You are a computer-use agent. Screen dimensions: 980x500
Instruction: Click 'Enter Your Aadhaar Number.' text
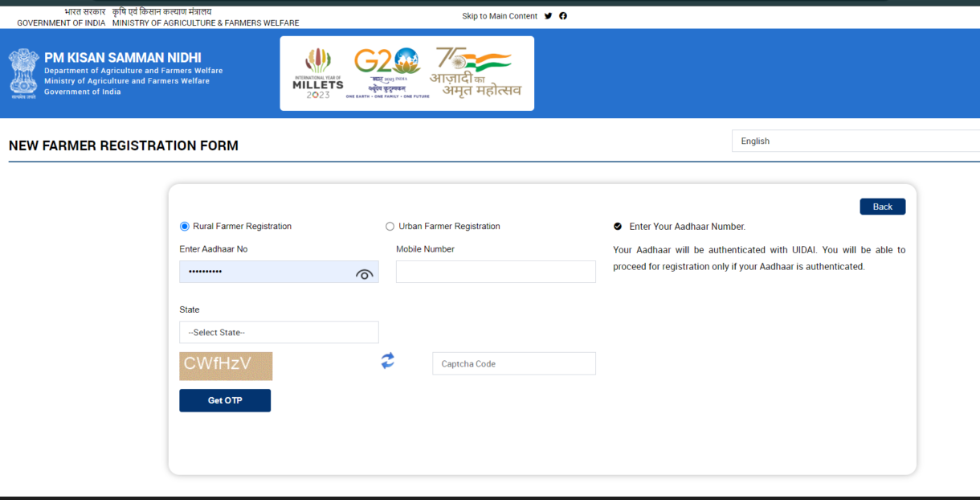(x=688, y=227)
